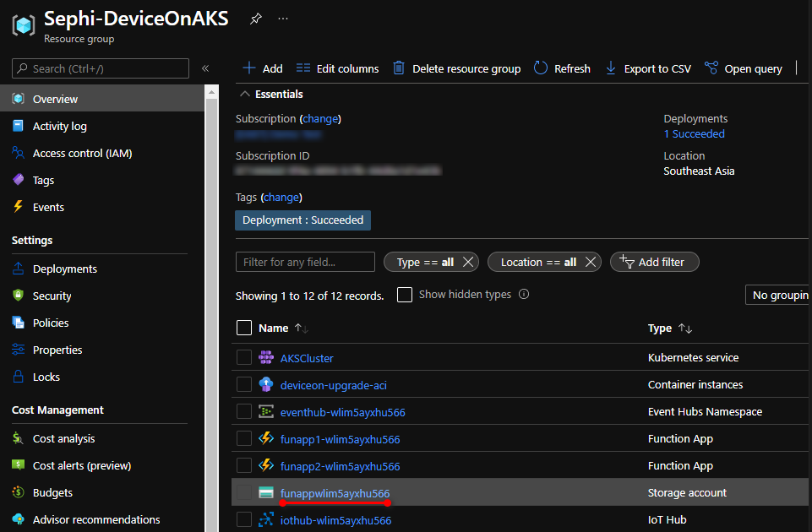This screenshot has height=532, width=812.
Task: Click the Open query icon
Action: pyautogui.click(x=711, y=68)
